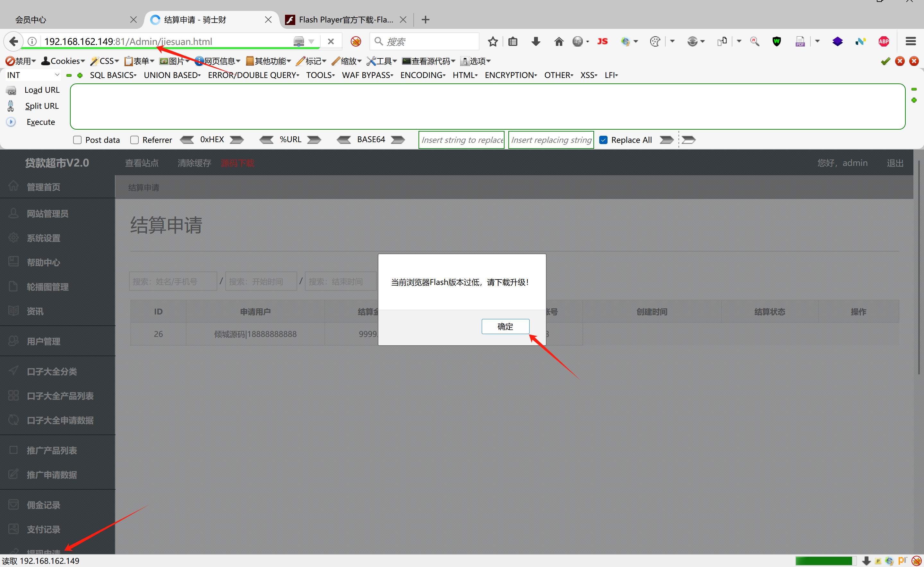
Task: Click the Adblock Plus ABP icon
Action: [x=884, y=41]
